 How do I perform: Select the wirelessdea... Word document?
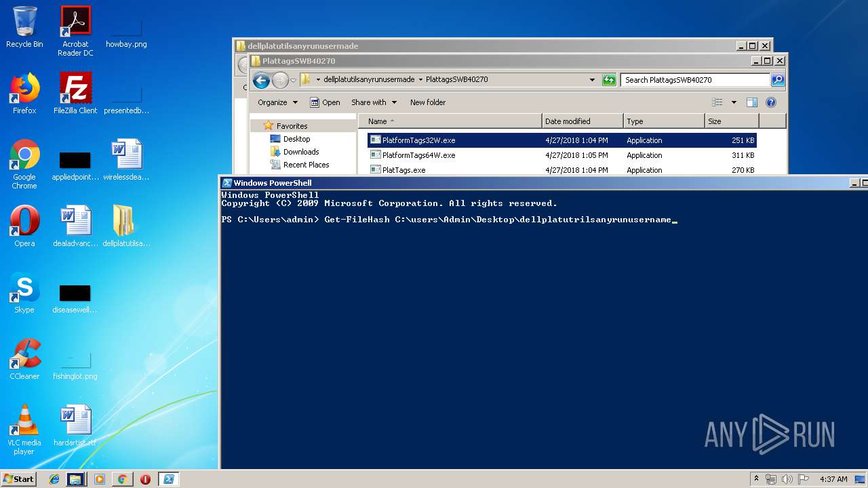click(x=126, y=160)
